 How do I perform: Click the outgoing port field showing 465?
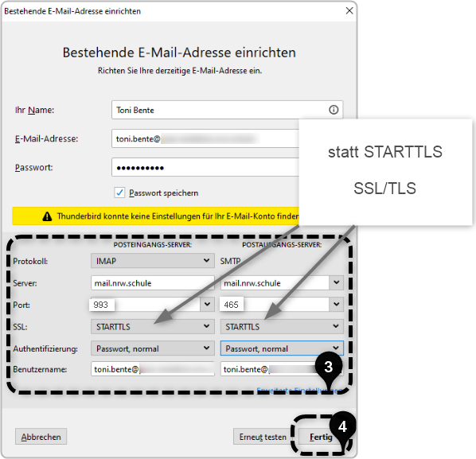click(275, 305)
